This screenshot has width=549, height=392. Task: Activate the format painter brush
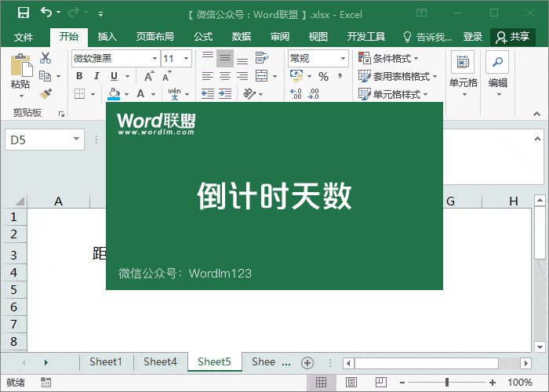[x=45, y=93]
